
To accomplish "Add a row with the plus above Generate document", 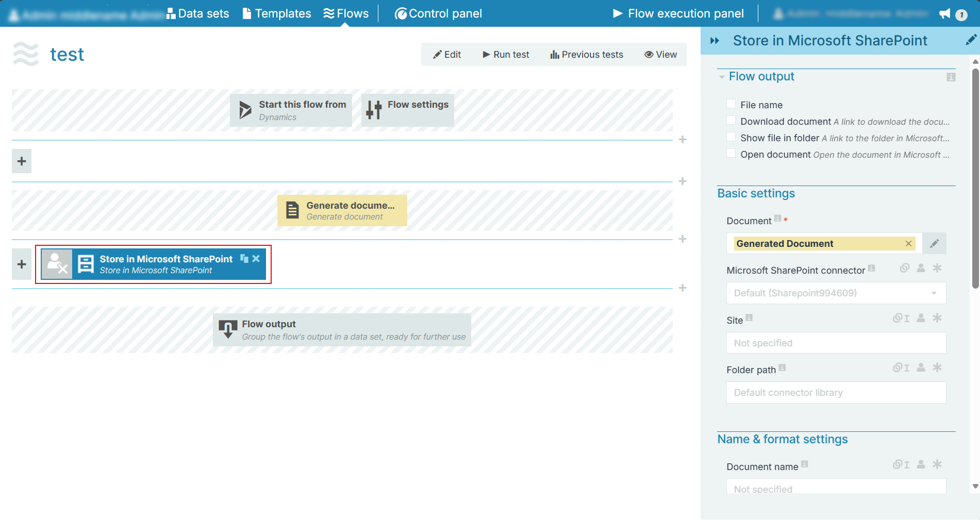I will click(x=683, y=181).
